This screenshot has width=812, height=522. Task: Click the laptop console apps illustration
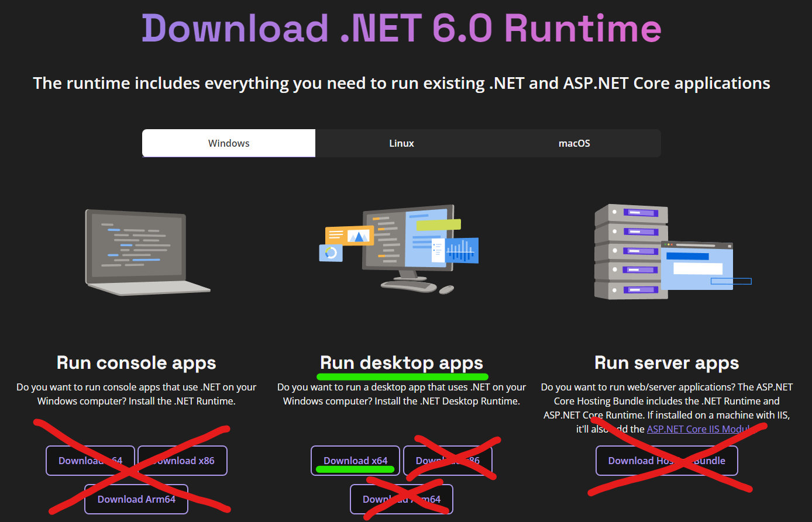click(x=147, y=253)
